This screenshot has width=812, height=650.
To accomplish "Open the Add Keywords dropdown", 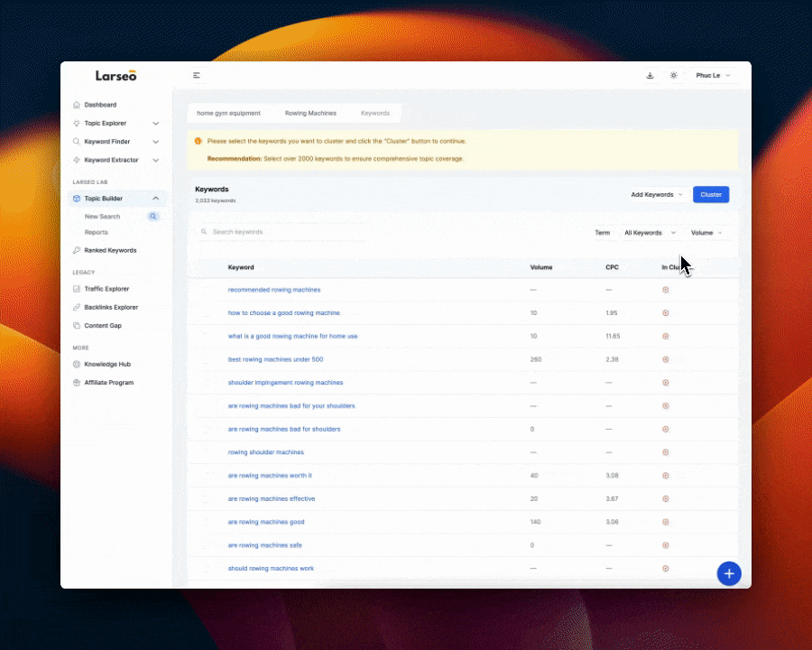I will click(x=657, y=195).
